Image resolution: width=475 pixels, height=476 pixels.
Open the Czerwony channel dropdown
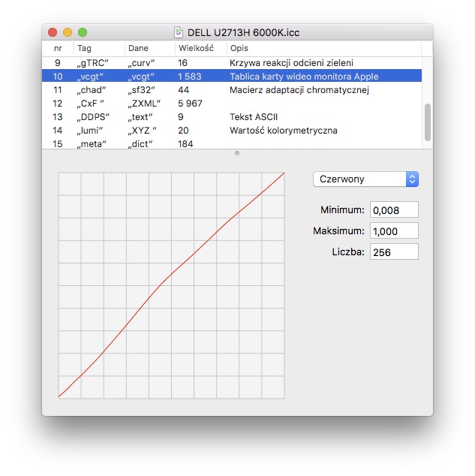tap(365, 179)
